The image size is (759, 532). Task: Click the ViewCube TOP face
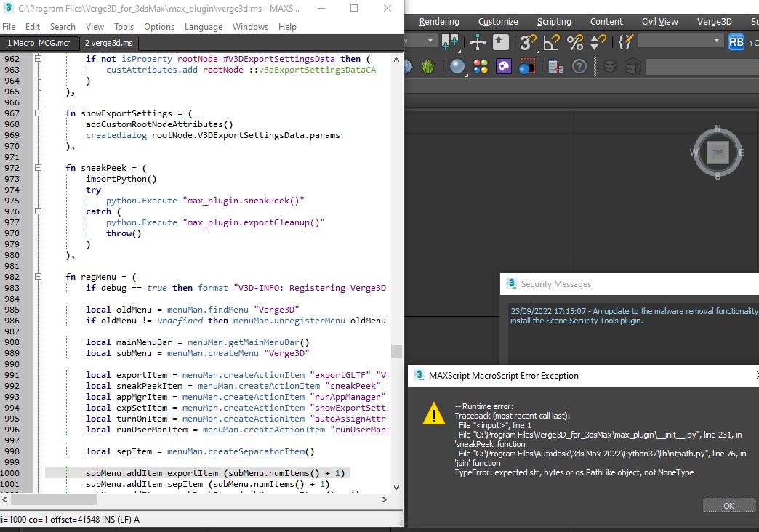(718, 152)
